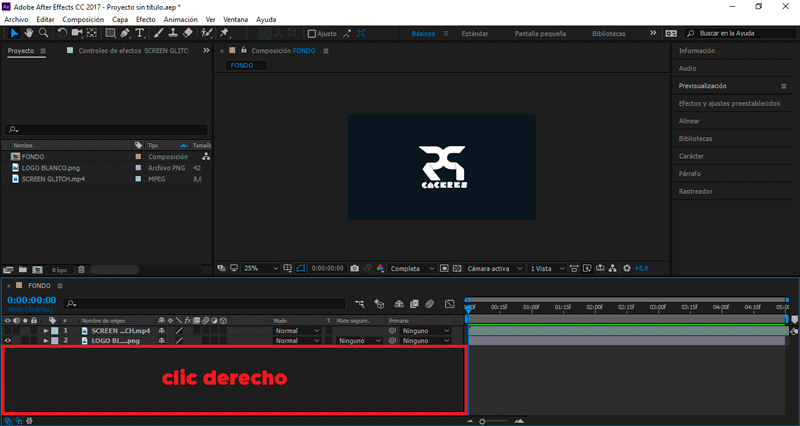Select the Roto Brush tool

coord(207,33)
